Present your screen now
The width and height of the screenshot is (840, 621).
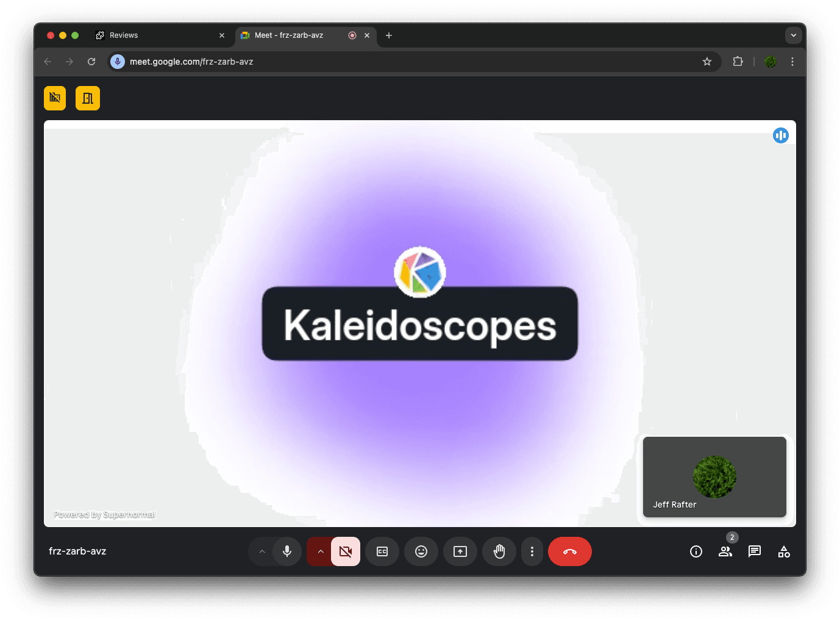point(460,551)
